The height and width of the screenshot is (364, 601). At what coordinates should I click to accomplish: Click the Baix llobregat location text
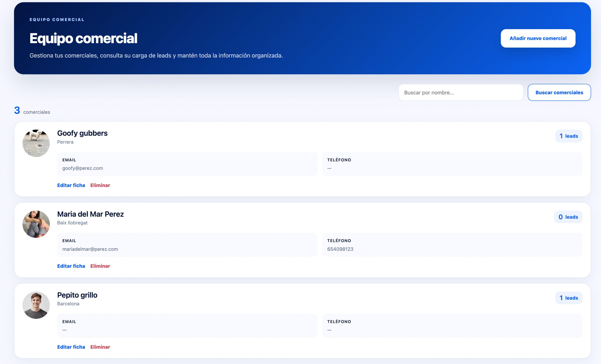[x=72, y=222]
